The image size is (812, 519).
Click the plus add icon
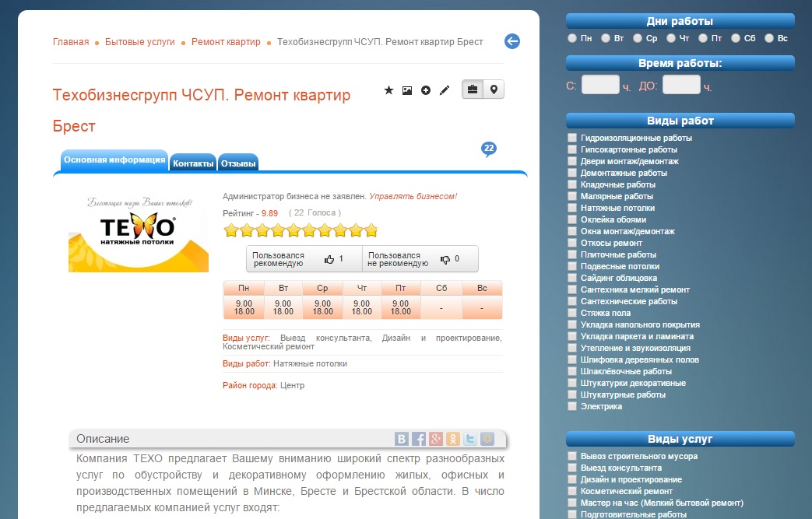(426, 90)
